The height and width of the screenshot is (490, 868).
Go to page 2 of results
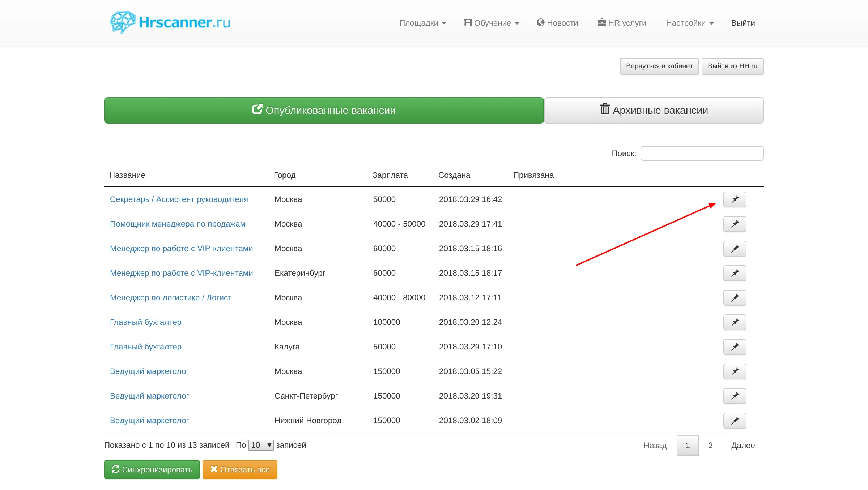pos(710,445)
